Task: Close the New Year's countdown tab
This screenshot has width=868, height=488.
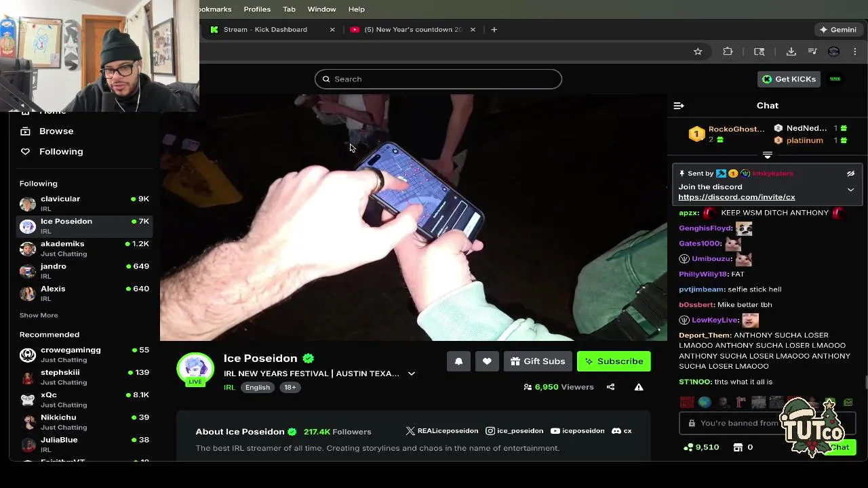Action: 473,30
